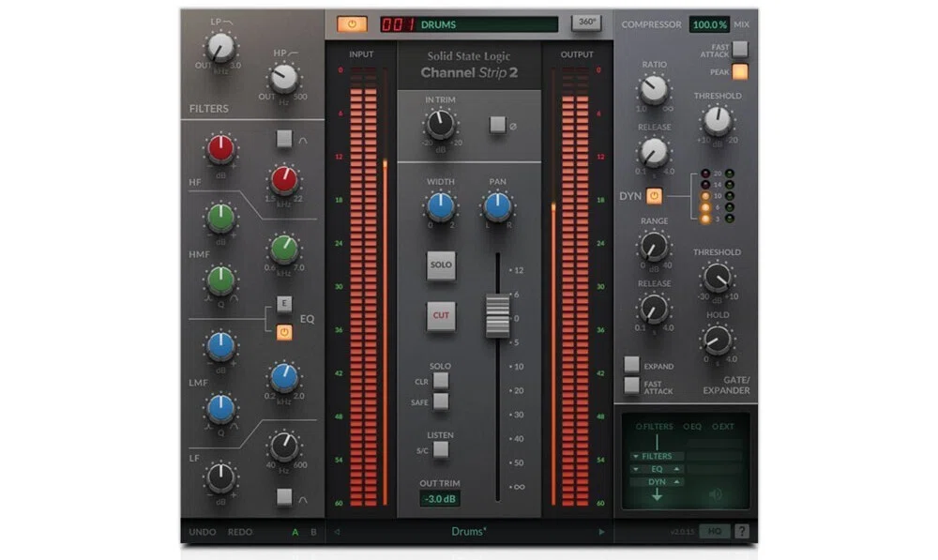The image size is (938, 560).
Task: Click the green HMF Q knob
Action: pyautogui.click(x=220, y=280)
